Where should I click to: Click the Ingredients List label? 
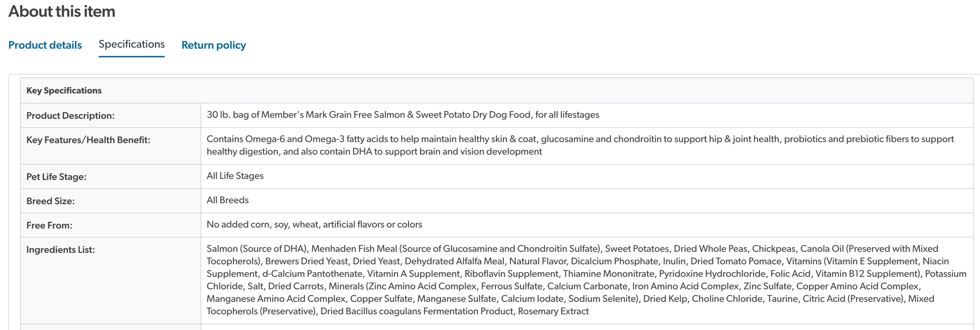click(61, 250)
